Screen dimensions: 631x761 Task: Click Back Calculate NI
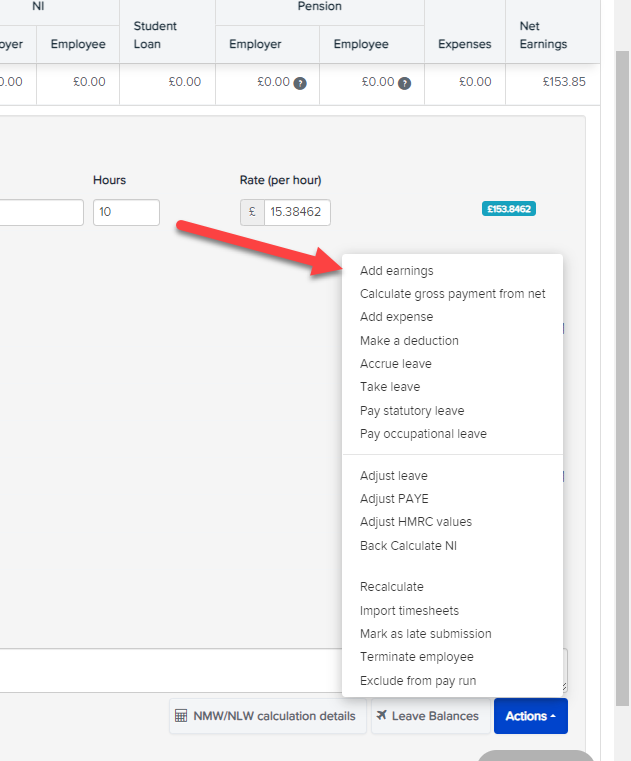coord(408,546)
